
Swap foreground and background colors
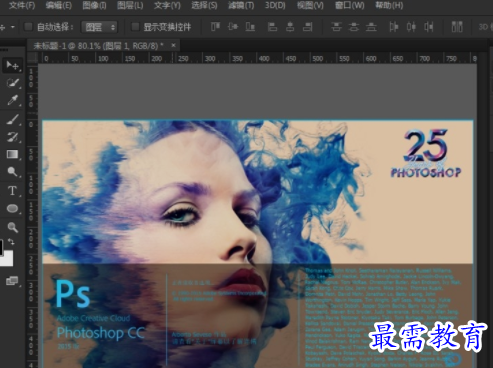tap(11, 241)
